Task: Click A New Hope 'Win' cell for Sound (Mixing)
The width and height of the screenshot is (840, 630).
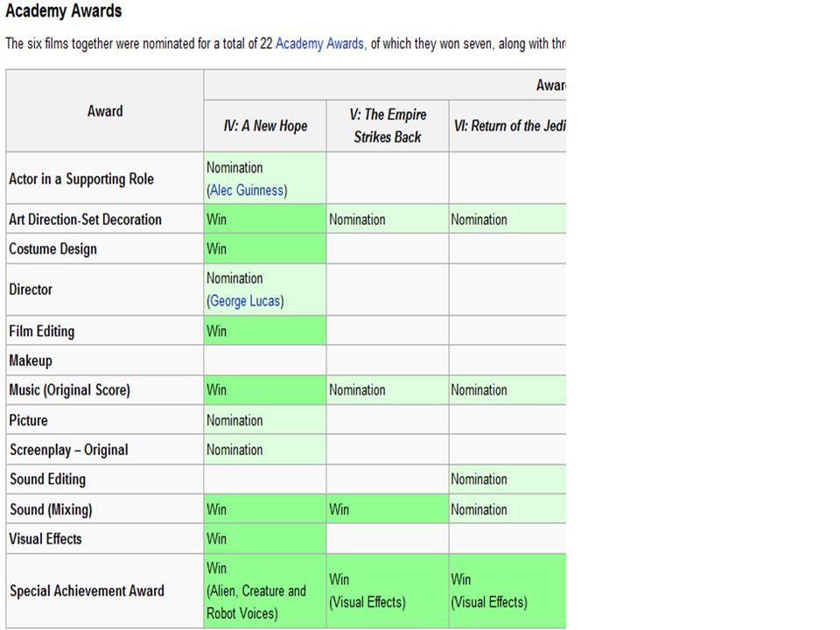Action: coord(265,509)
